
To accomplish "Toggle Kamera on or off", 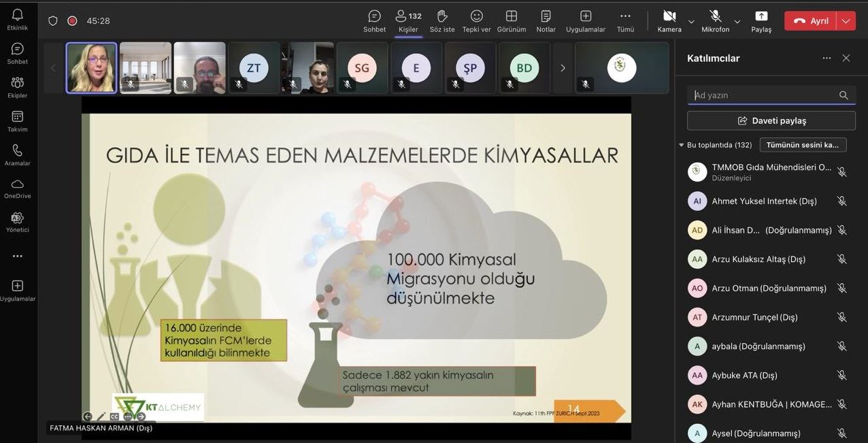I will tap(669, 20).
